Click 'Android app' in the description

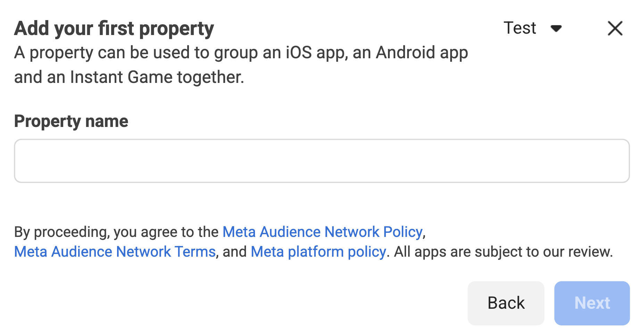(x=422, y=53)
